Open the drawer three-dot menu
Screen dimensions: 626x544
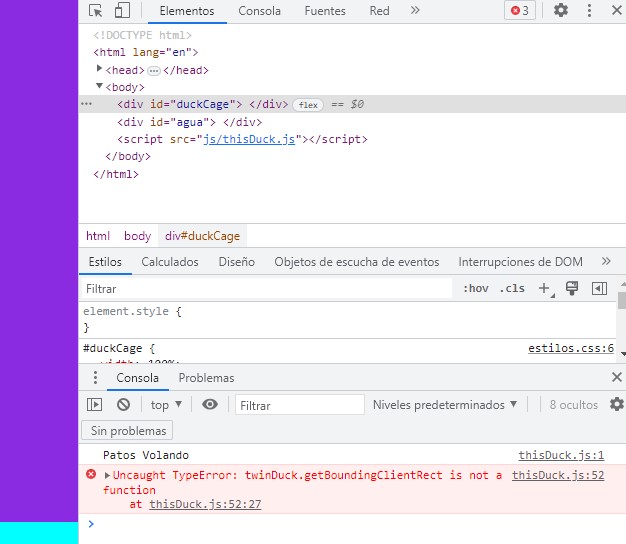[95, 377]
